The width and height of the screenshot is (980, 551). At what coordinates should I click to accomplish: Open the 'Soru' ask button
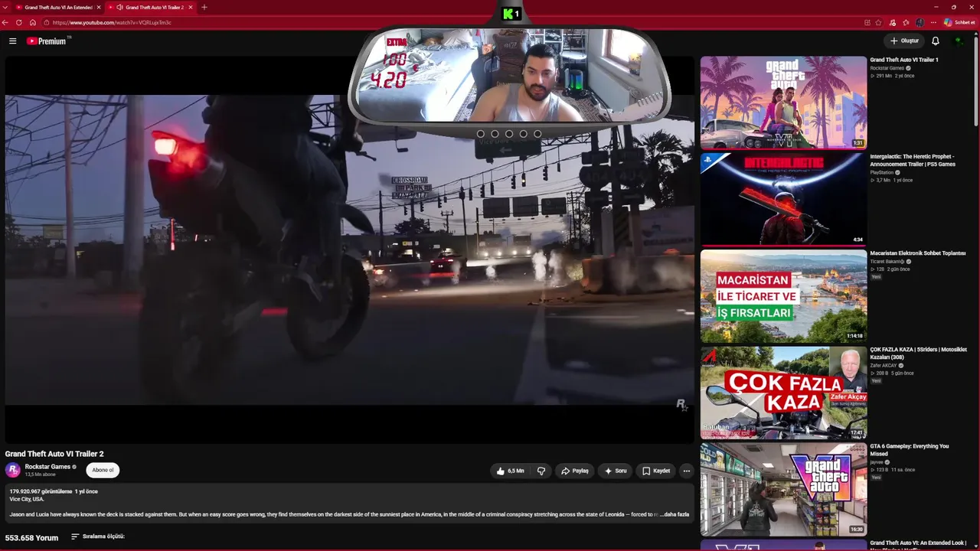click(x=616, y=471)
